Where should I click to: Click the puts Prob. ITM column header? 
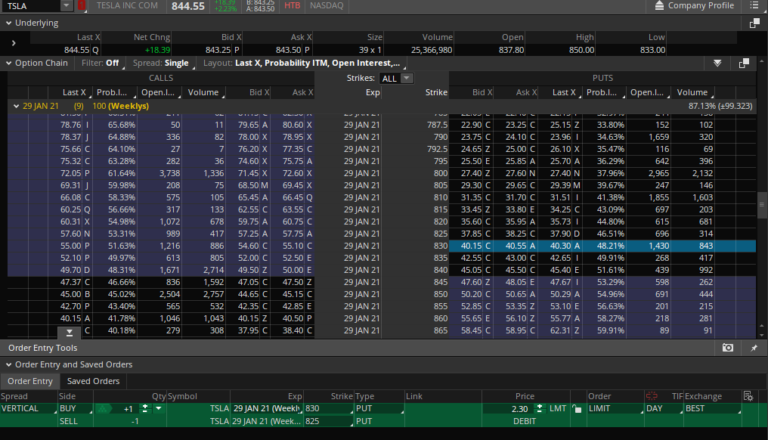(x=602, y=93)
